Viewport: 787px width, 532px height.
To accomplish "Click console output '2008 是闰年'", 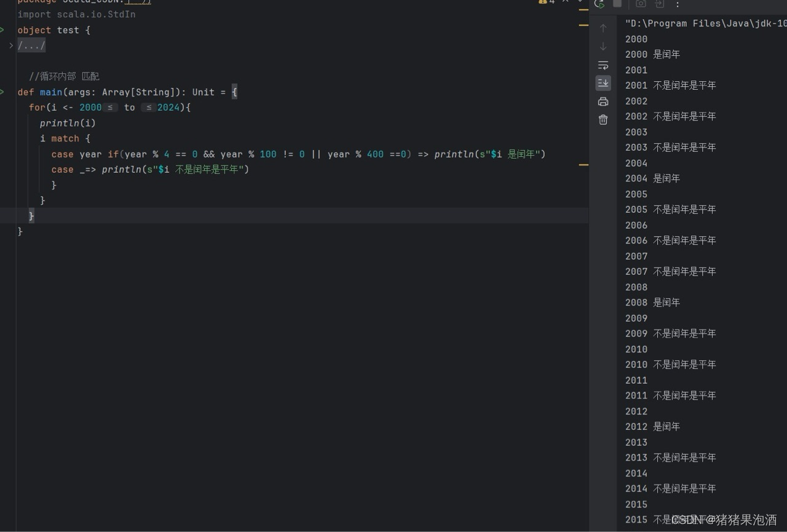I will (652, 303).
